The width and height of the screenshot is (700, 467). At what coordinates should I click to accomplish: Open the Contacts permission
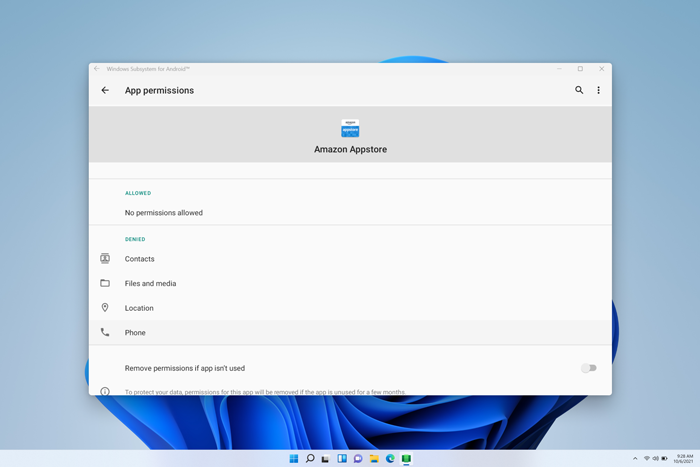[x=350, y=259]
